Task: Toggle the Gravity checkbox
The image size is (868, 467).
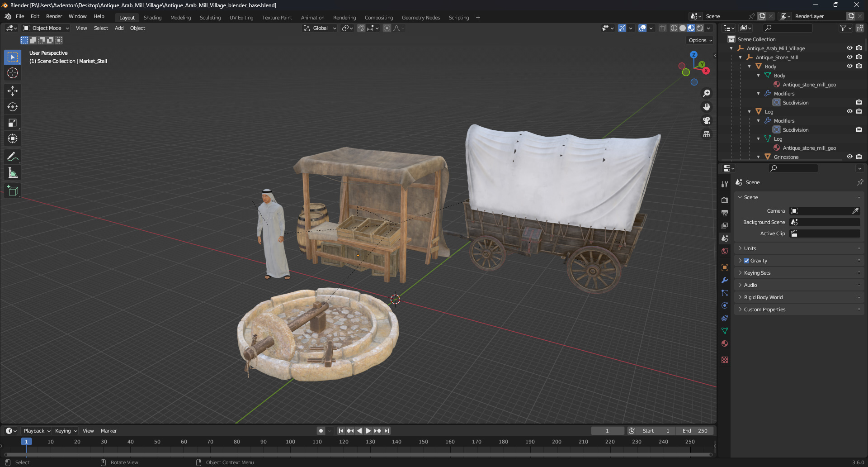Action: click(746, 261)
